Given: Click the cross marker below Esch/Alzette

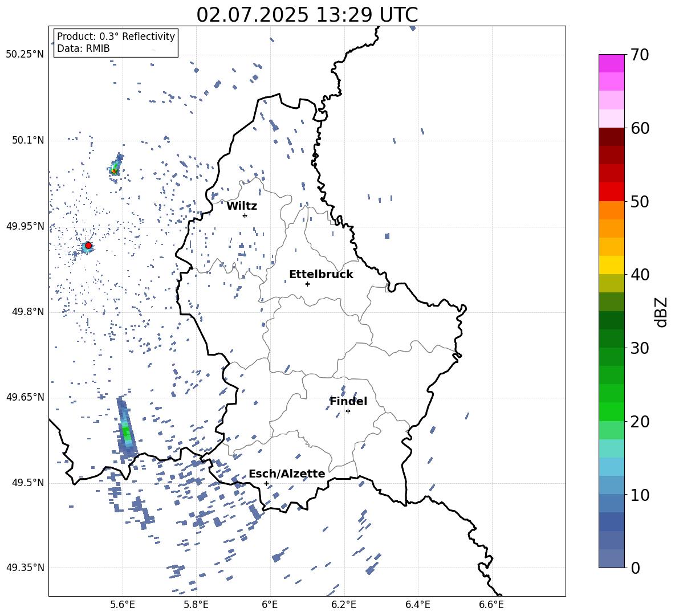Looking at the screenshot, I should point(266,483).
